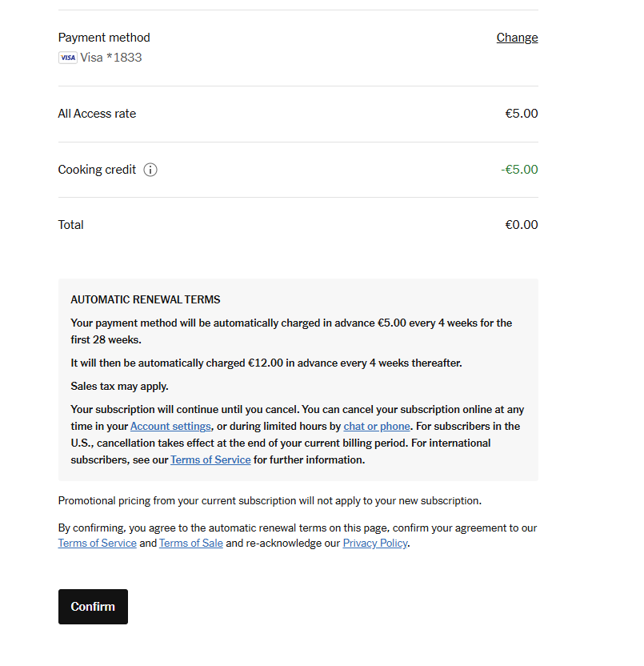644x666 pixels.
Task: Click the All Access rate label
Action: pyautogui.click(x=97, y=114)
